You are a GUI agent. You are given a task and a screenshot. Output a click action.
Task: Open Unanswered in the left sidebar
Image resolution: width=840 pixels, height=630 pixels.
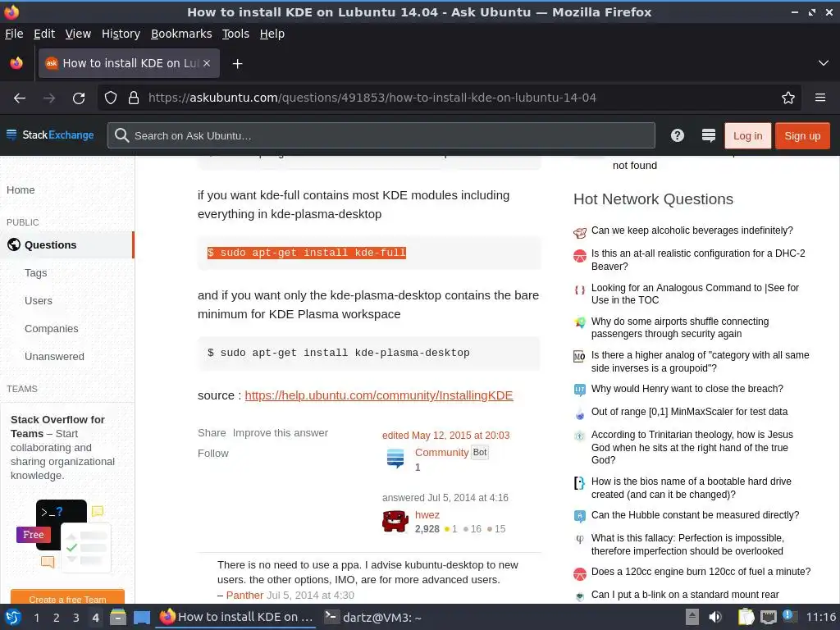[x=54, y=356]
